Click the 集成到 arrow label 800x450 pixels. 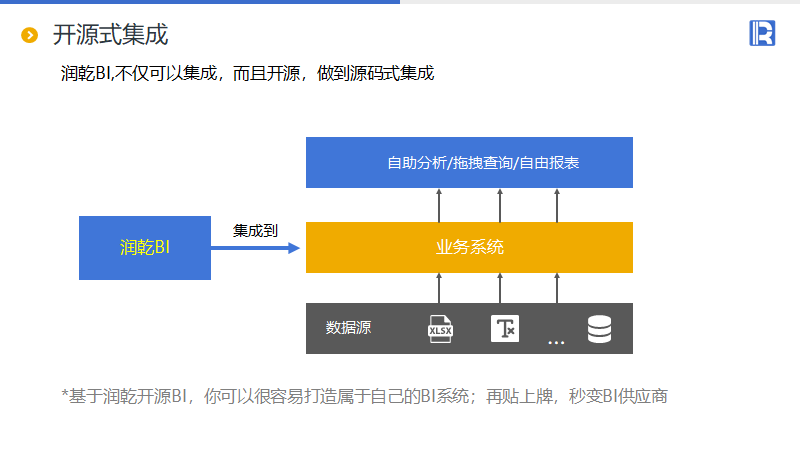pos(255,231)
